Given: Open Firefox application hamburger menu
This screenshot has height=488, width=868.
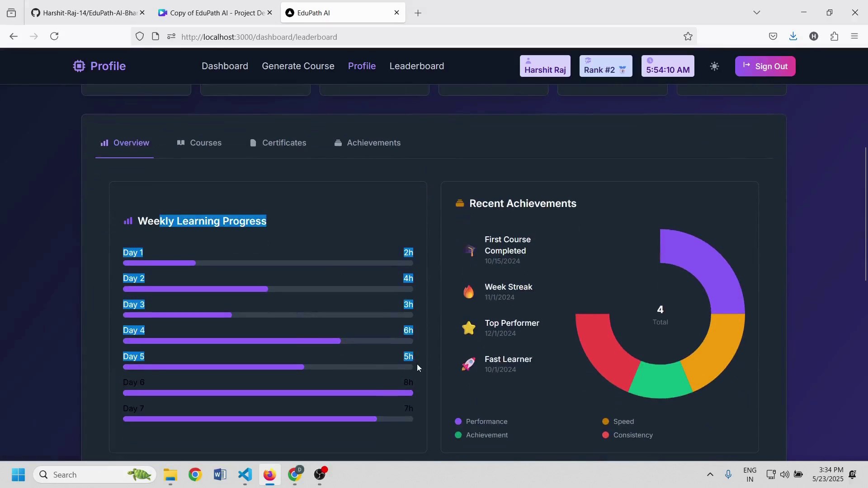Looking at the screenshot, I should tap(854, 37).
